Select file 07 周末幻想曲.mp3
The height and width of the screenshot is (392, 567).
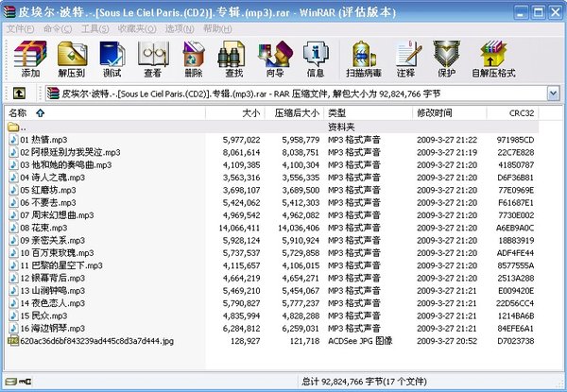tap(57, 215)
